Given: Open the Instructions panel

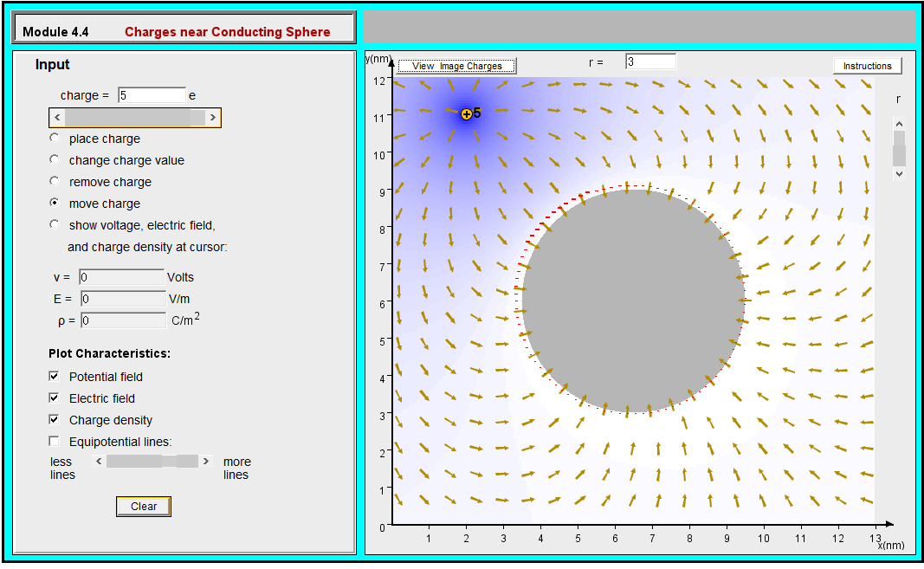Looking at the screenshot, I should [867, 65].
